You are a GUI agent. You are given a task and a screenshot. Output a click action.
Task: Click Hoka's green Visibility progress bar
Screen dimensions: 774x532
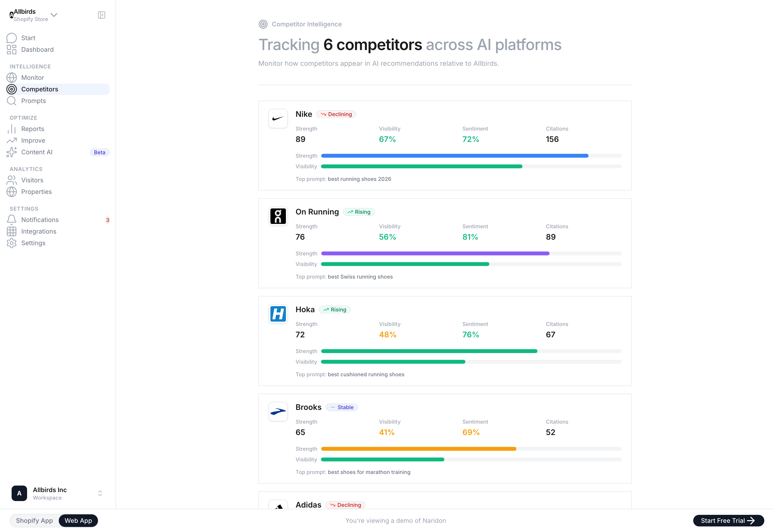(393, 362)
